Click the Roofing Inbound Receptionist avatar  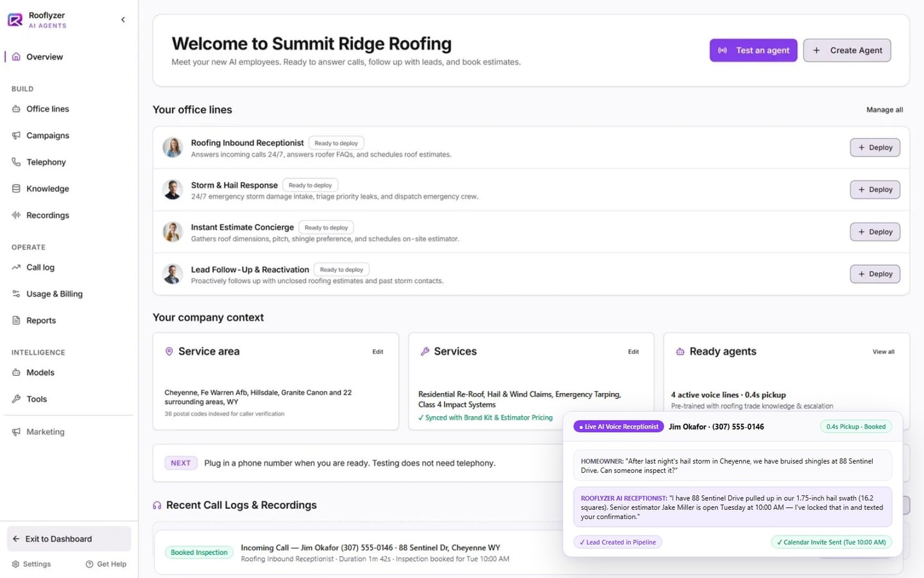tap(173, 148)
